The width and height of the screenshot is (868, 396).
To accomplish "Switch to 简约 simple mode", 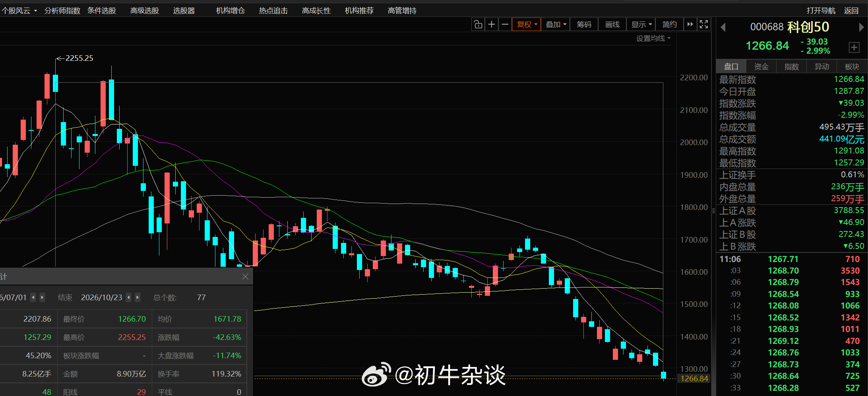I will [670, 25].
